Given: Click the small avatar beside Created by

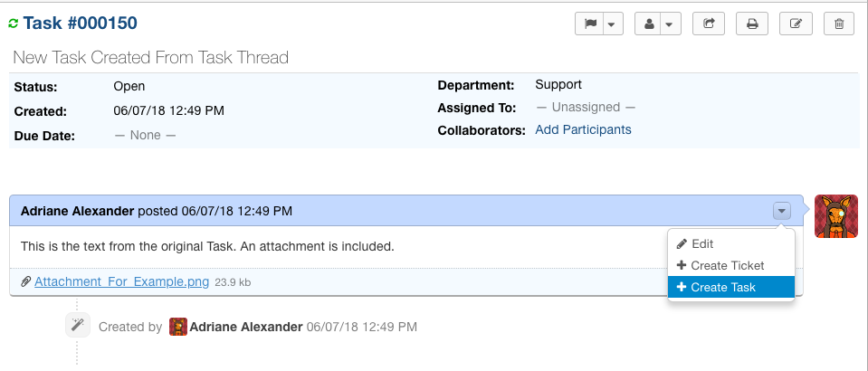Looking at the screenshot, I should click(x=178, y=326).
